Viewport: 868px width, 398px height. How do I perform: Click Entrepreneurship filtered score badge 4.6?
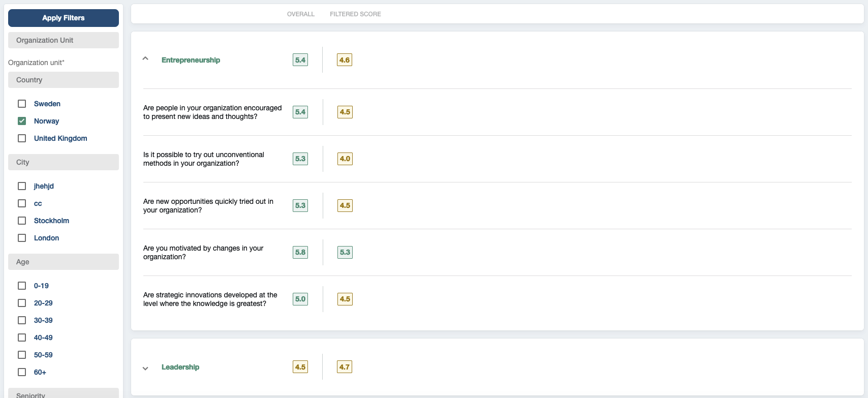coord(345,60)
